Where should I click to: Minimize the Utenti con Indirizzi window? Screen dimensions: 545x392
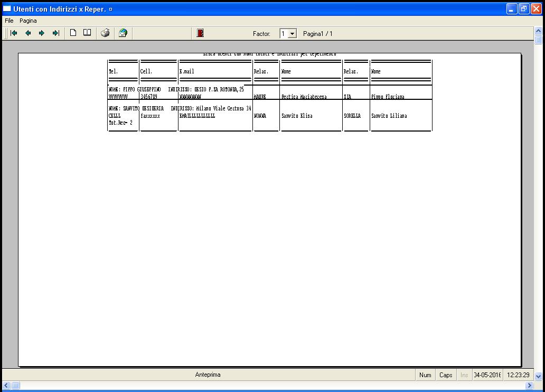[512, 8]
